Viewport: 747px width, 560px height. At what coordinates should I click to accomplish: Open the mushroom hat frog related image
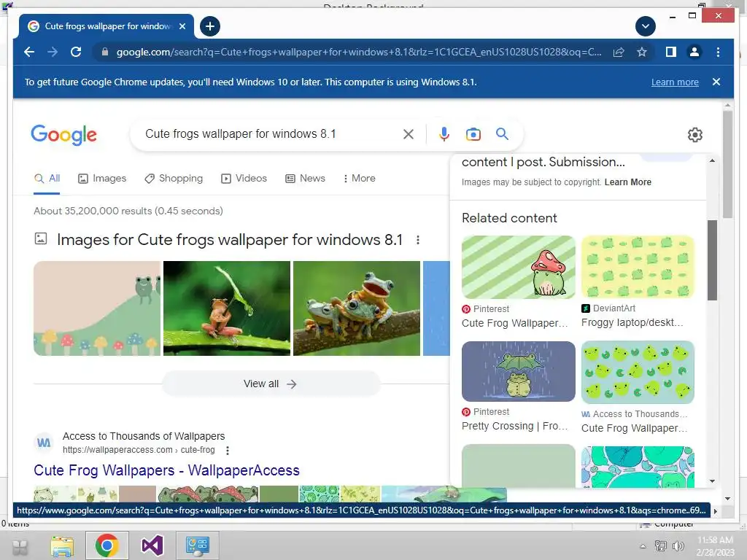[x=519, y=267]
